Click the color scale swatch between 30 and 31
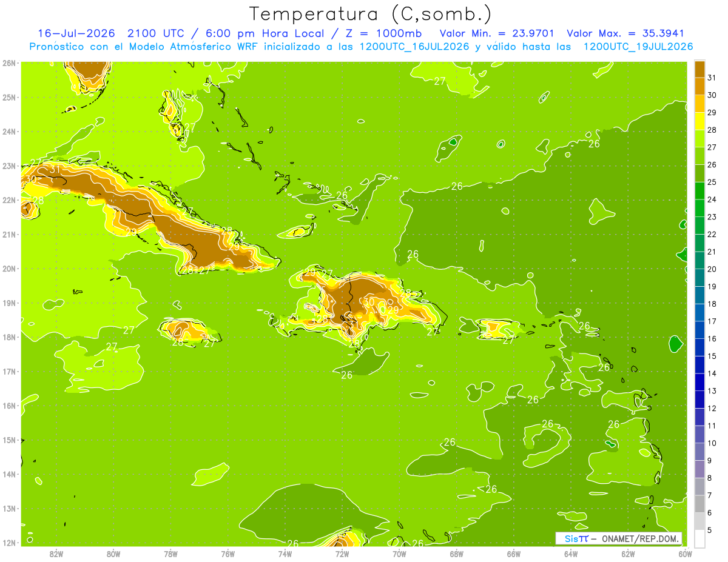 (x=699, y=87)
